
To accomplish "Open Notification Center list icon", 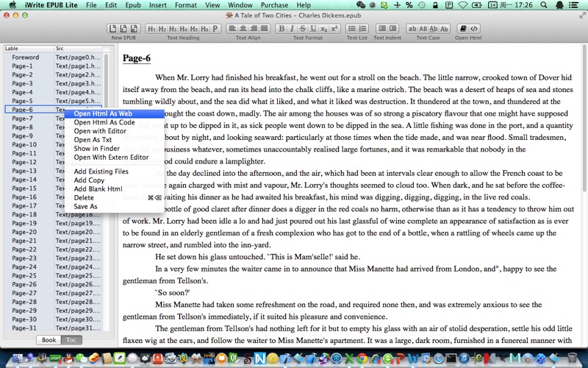I will pos(573,5).
